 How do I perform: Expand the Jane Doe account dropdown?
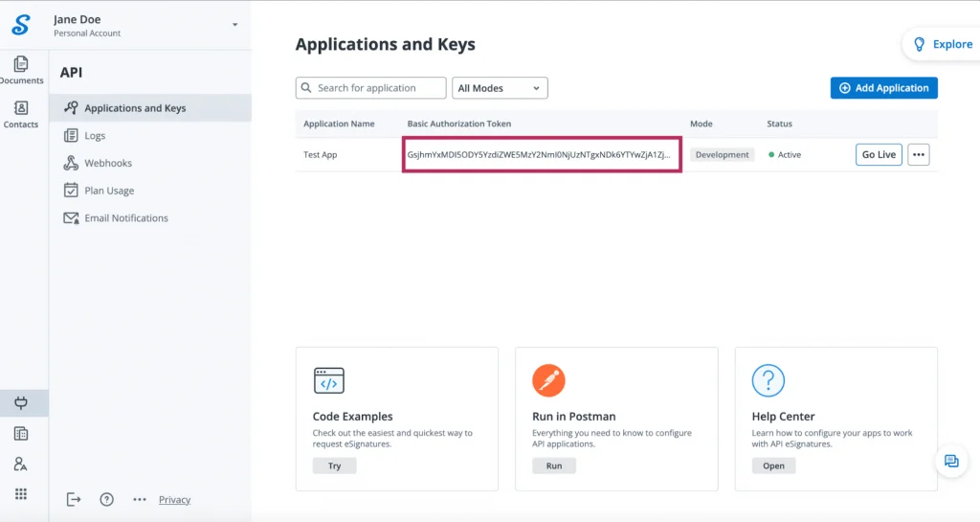[235, 25]
